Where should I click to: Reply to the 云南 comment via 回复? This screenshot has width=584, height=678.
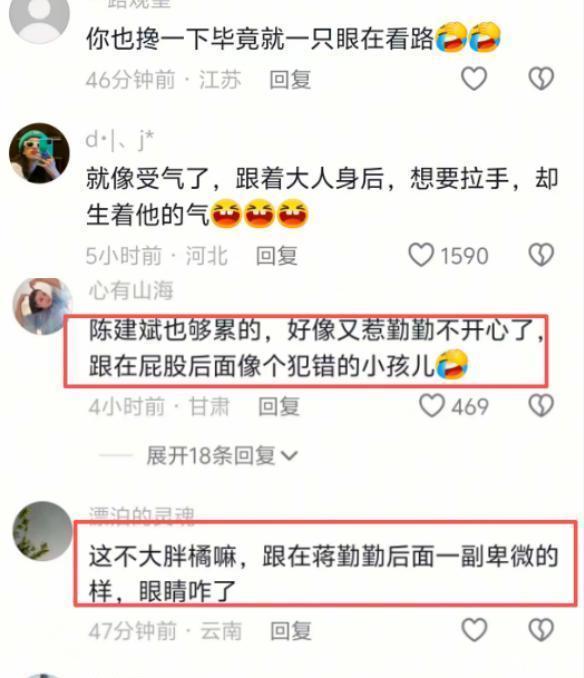pos(290,631)
